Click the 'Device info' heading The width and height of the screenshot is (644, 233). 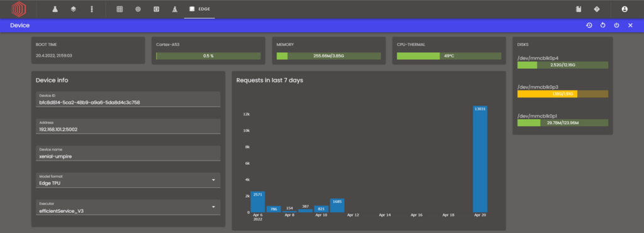52,80
